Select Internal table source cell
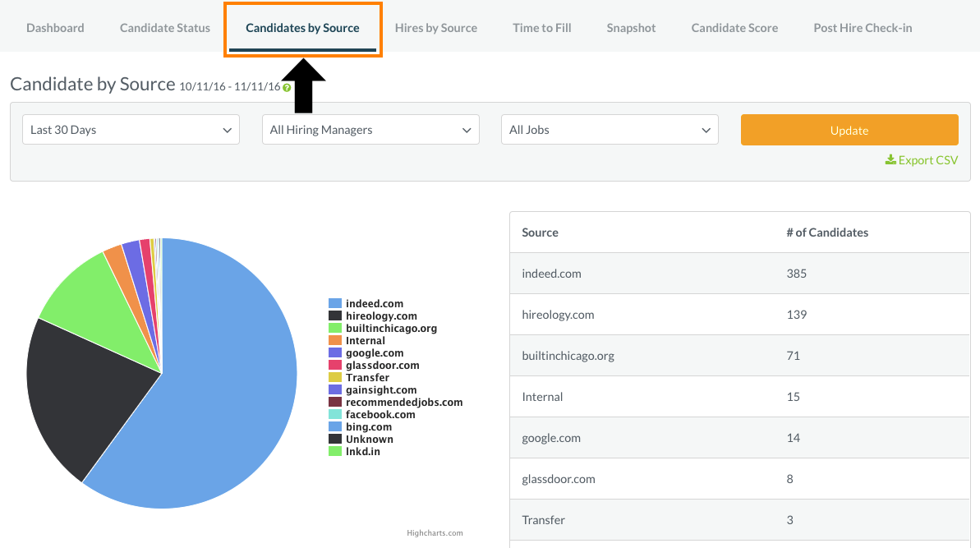Viewport: 980px width, 548px height. (542, 397)
